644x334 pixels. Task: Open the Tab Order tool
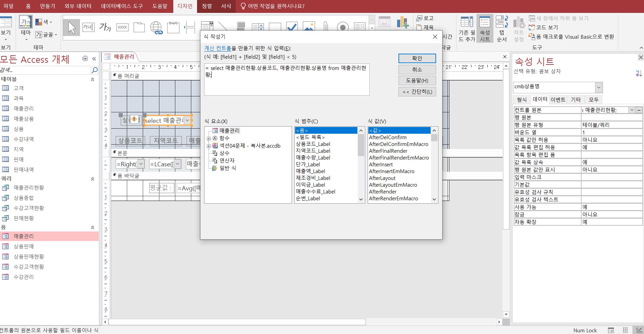coord(502,29)
